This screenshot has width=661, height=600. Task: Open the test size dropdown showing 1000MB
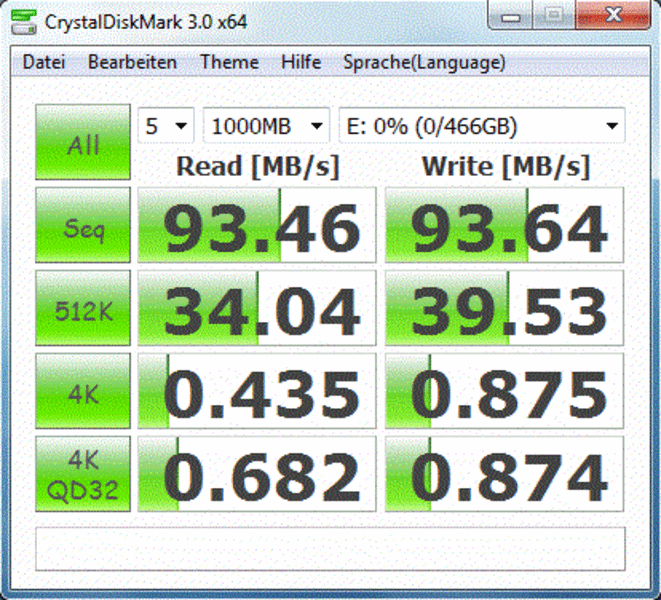(266, 126)
